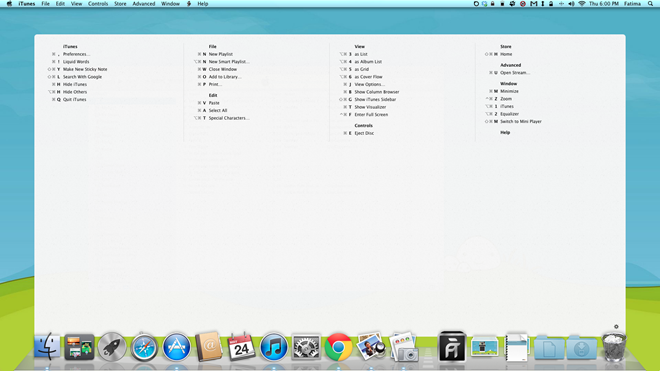
Task: Choose 'Select All' shortcut entry
Action: click(218, 111)
